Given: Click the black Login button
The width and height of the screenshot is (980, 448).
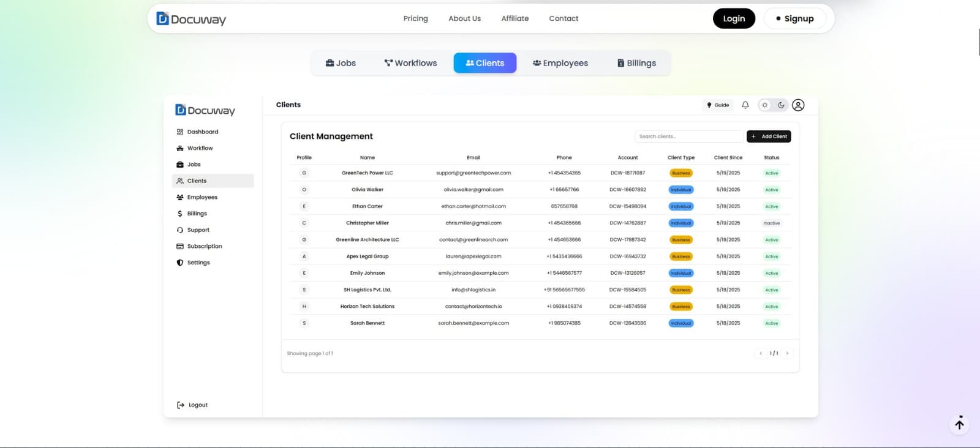Looking at the screenshot, I should (734, 18).
